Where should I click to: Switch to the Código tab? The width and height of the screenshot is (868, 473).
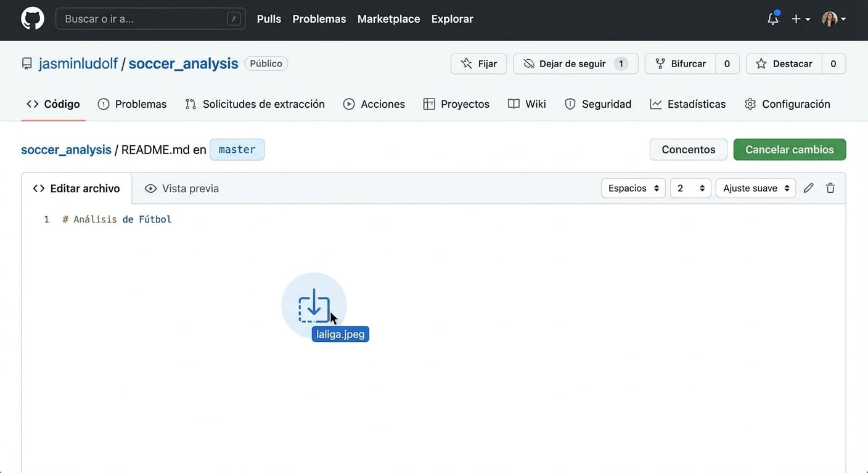click(53, 104)
